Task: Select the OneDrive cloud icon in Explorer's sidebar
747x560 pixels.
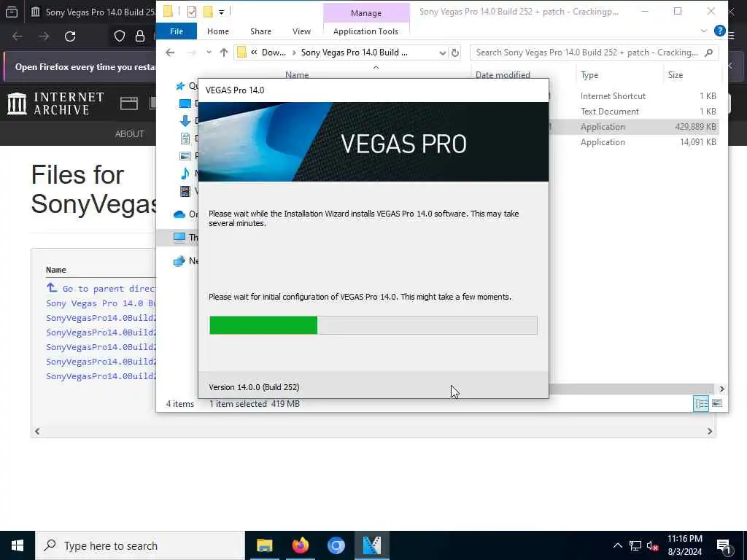Action: tap(179, 214)
